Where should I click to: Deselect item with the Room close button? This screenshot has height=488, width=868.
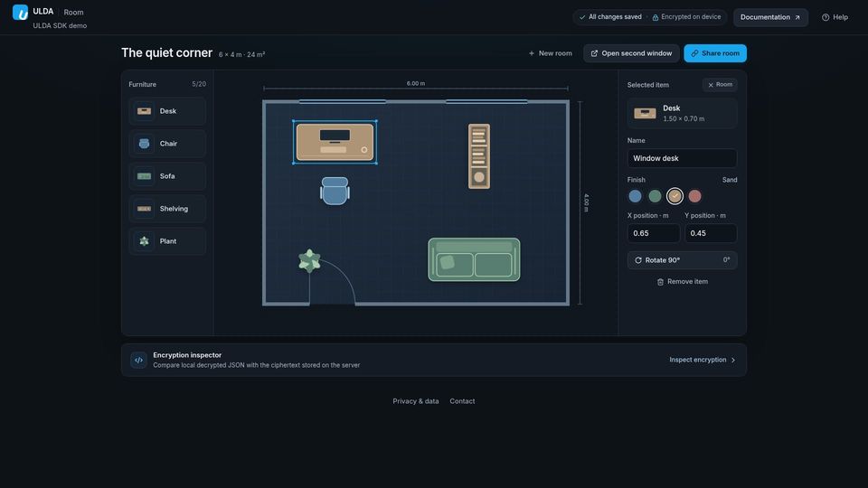[x=720, y=85]
